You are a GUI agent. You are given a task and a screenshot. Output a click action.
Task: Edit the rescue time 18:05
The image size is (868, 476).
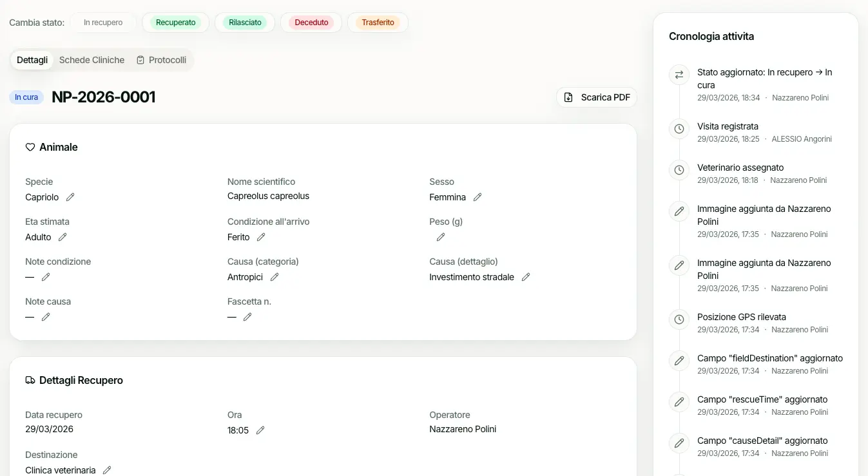[260, 430]
